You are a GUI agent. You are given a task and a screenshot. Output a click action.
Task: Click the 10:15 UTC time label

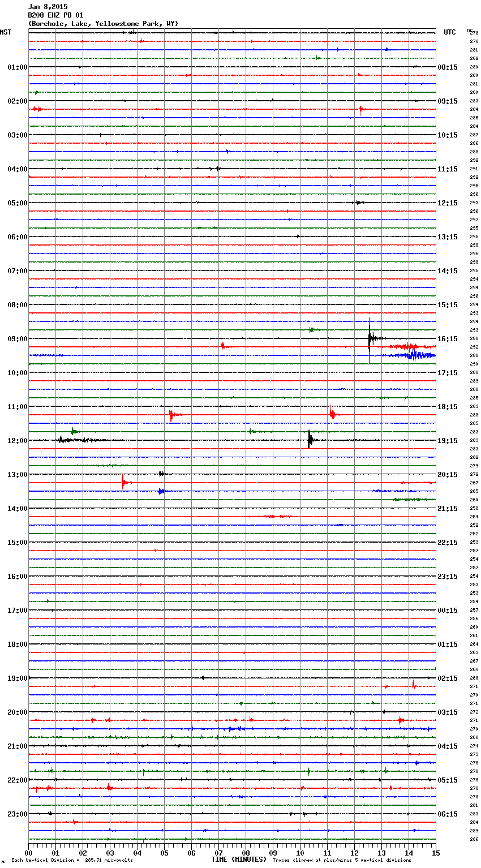point(448,135)
